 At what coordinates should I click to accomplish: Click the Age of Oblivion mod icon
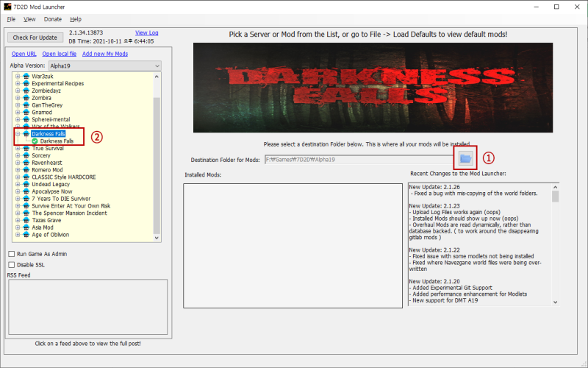point(26,235)
